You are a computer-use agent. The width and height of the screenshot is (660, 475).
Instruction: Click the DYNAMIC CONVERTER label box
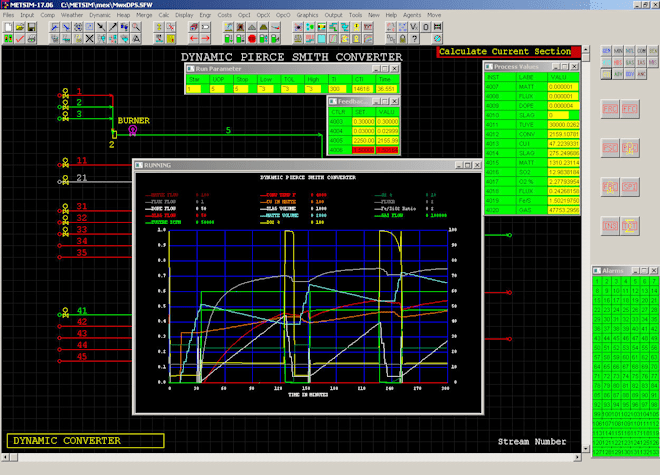click(85, 440)
